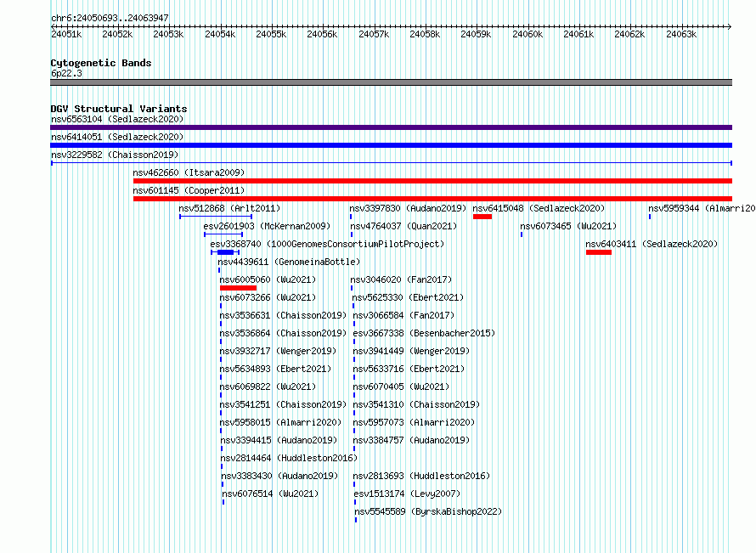Open nsv3394415 (Audano2019) variant

(279, 440)
